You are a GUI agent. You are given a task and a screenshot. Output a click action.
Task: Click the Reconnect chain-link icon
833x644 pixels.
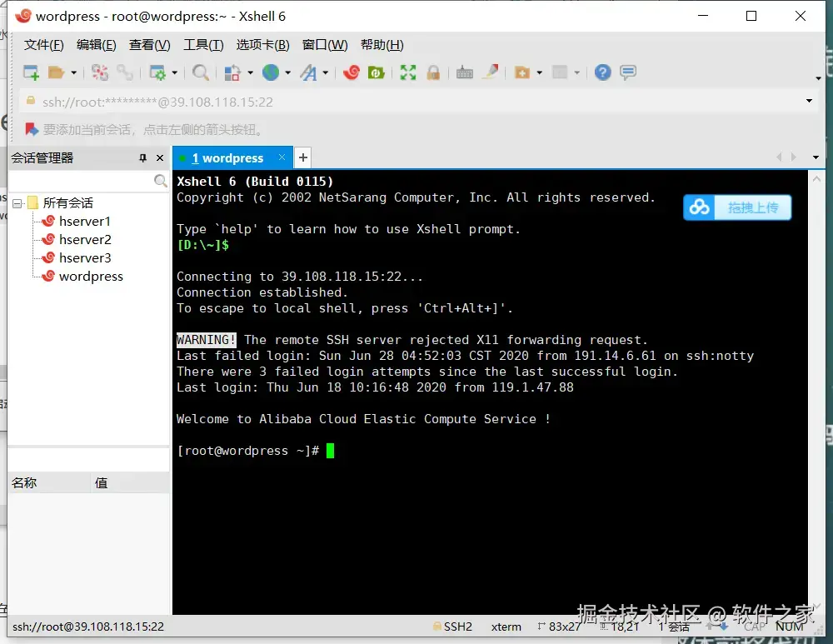click(125, 72)
